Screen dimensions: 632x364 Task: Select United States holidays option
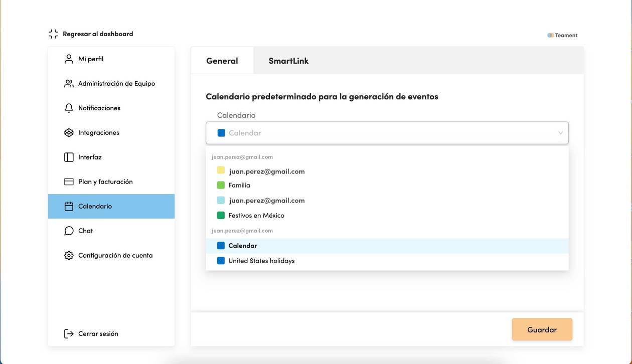(x=387, y=261)
